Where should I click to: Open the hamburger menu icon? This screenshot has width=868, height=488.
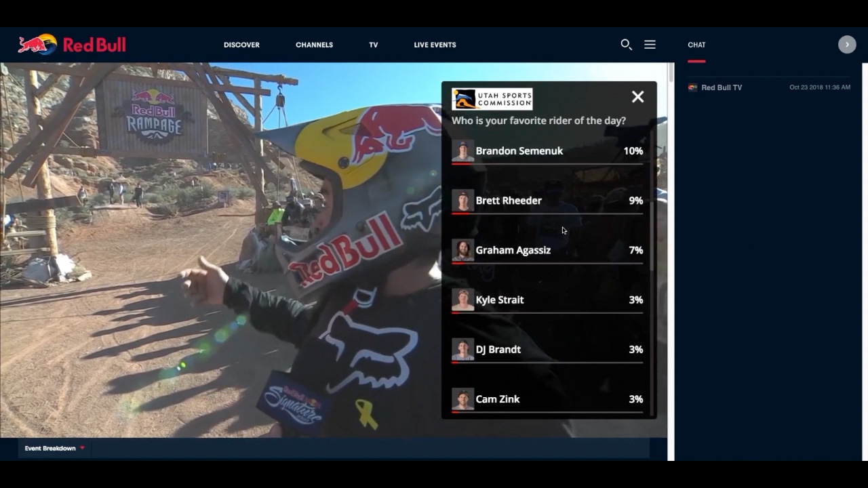coord(650,45)
